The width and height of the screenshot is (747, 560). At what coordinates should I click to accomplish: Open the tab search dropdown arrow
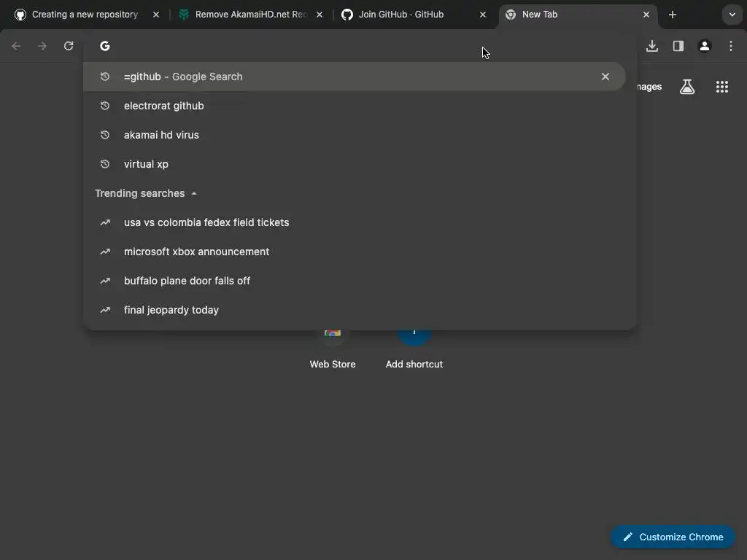point(732,15)
